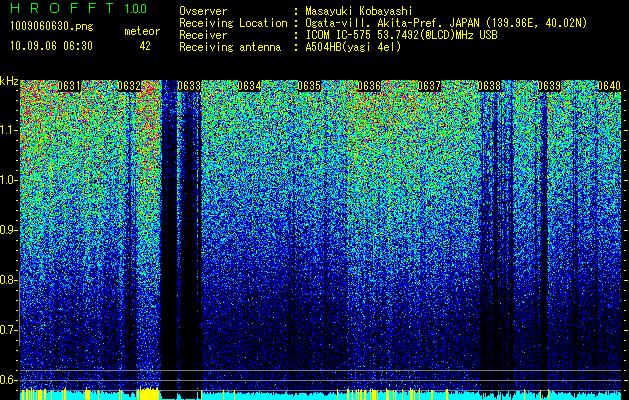Click the 0.7 frequency axis label
This screenshot has width=629, height=400.
coord(8,330)
